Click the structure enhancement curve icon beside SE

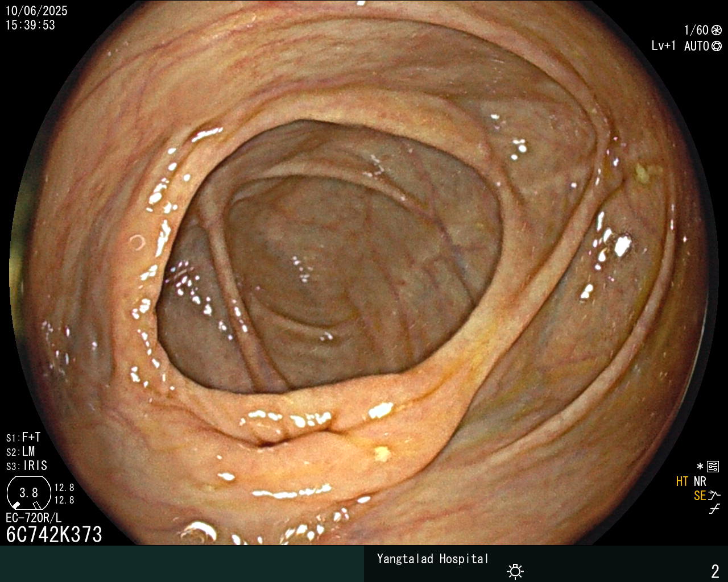pos(714,496)
